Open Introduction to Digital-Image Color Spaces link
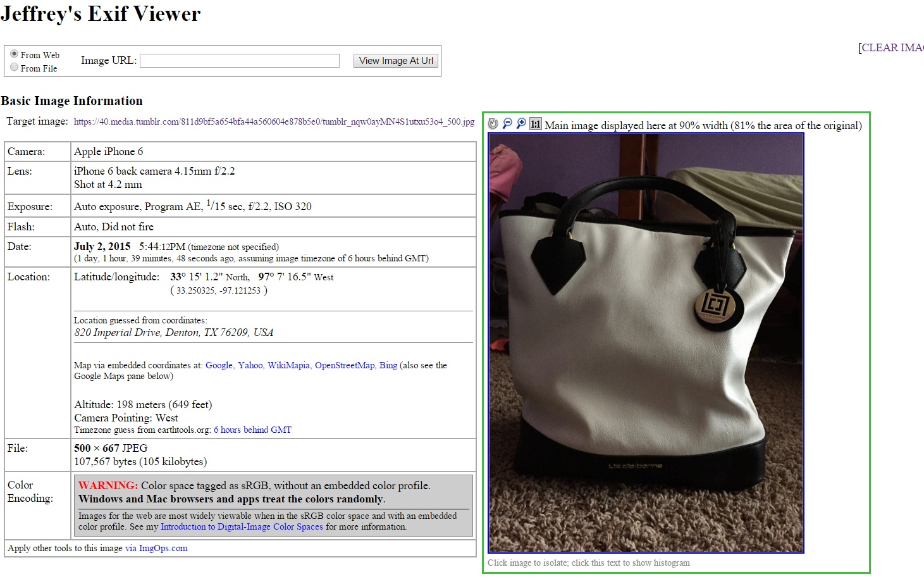Viewport: 924px width, 579px height. click(242, 526)
